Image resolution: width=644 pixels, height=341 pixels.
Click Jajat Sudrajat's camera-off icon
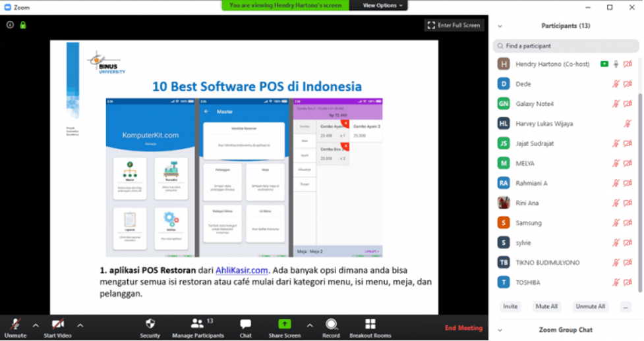pos(628,144)
